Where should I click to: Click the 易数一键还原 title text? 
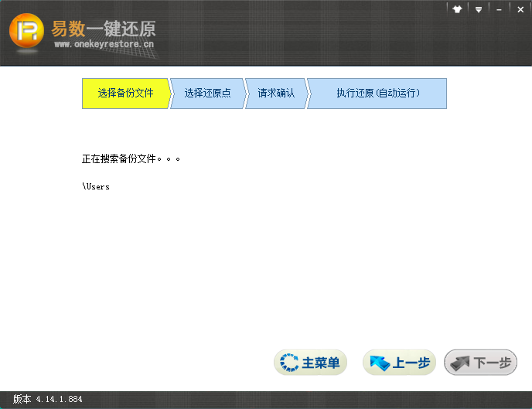click(104, 29)
